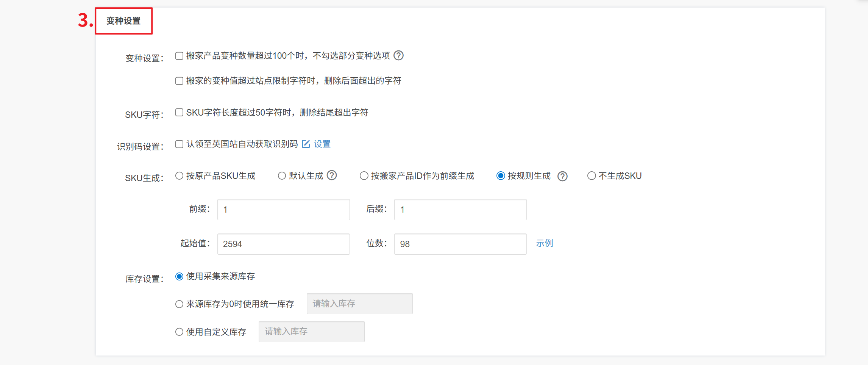Click the 示例 link
This screenshot has height=365, width=868.
click(544, 243)
